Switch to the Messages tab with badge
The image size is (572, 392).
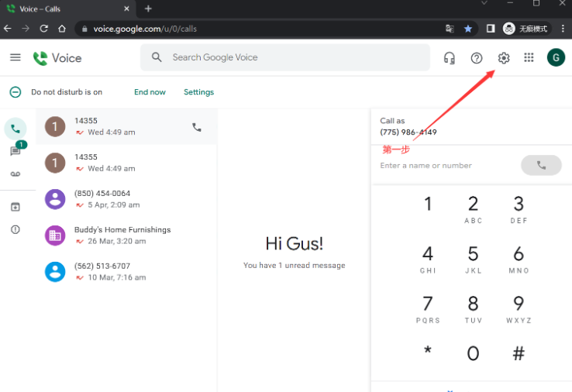(x=16, y=150)
